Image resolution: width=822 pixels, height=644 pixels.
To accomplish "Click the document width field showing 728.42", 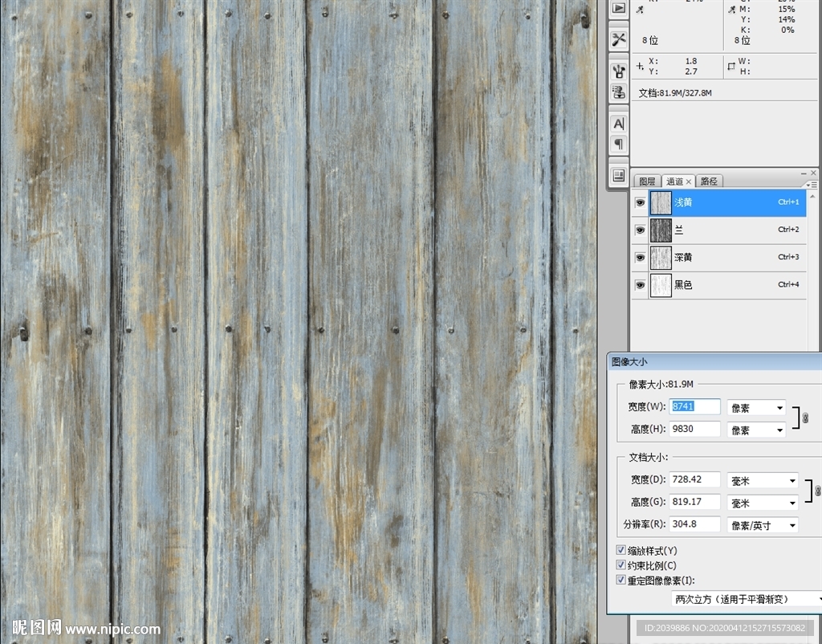I will pyautogui.click(x=694, y=479).
